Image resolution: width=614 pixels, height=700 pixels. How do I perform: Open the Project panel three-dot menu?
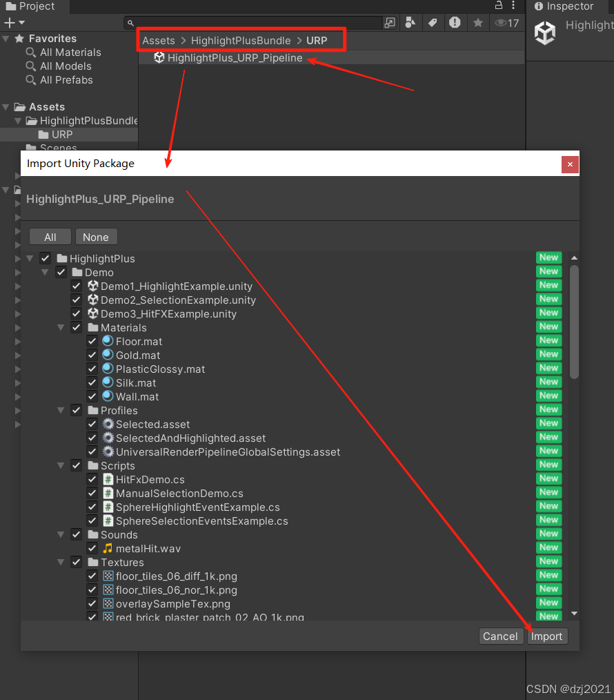pos(513,6)
